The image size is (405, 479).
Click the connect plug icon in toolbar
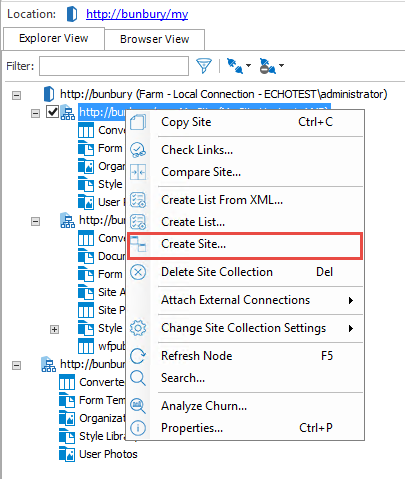[x=235, y=66]
